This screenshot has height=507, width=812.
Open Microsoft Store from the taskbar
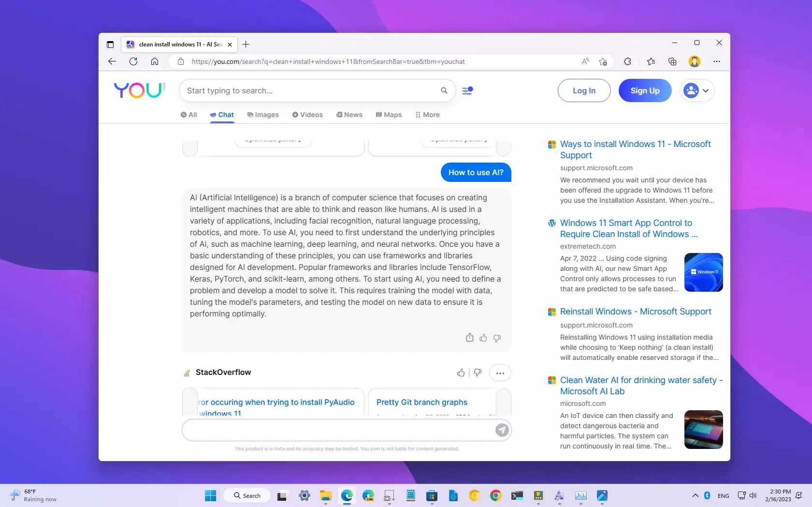pos(432,495)
